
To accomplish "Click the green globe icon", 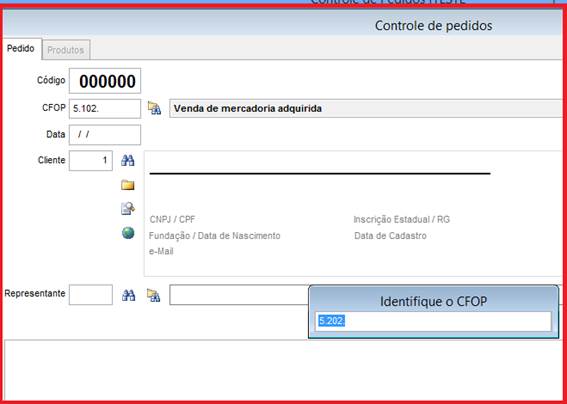I will point(128,233).
